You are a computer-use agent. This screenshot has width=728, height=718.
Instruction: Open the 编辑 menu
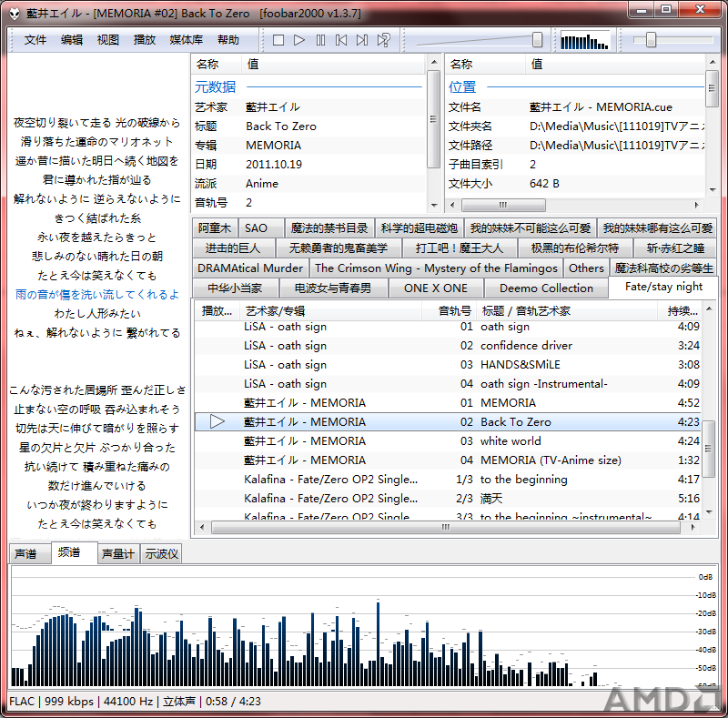pyautogui.click(x=72, y=40)
